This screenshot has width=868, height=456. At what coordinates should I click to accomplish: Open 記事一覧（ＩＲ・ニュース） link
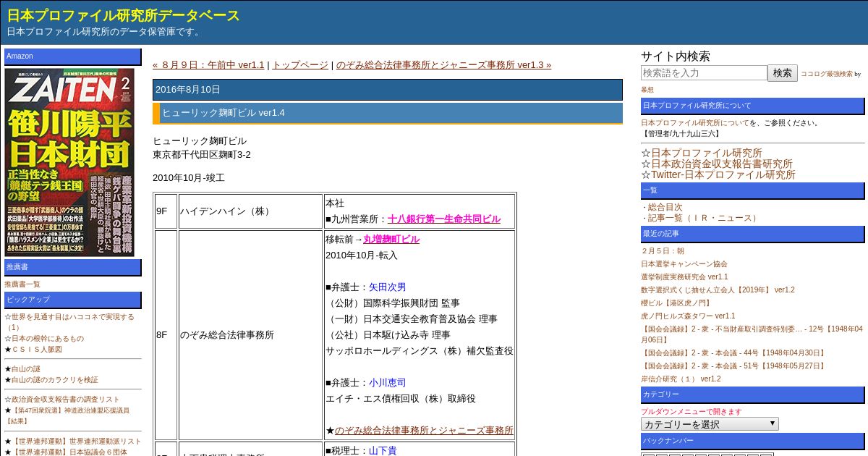pos(704,218)
